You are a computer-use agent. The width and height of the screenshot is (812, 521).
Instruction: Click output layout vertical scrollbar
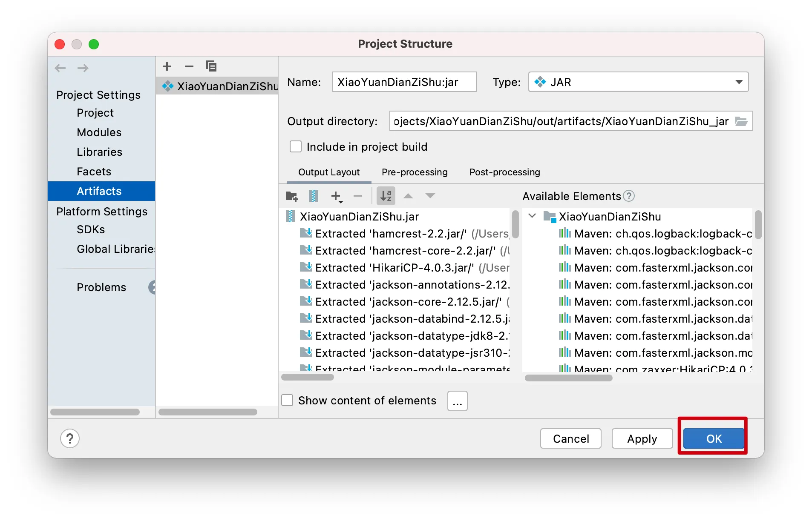pos(515,224)
